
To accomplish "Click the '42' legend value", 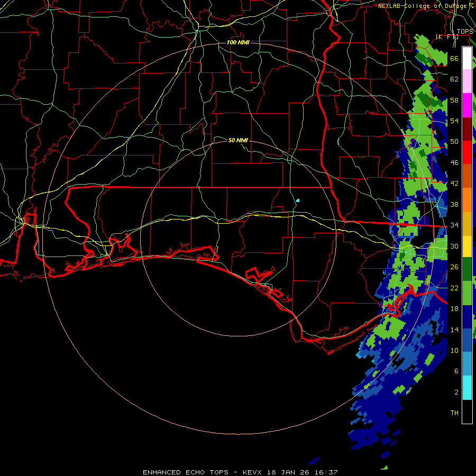I will tap(454, 184).
